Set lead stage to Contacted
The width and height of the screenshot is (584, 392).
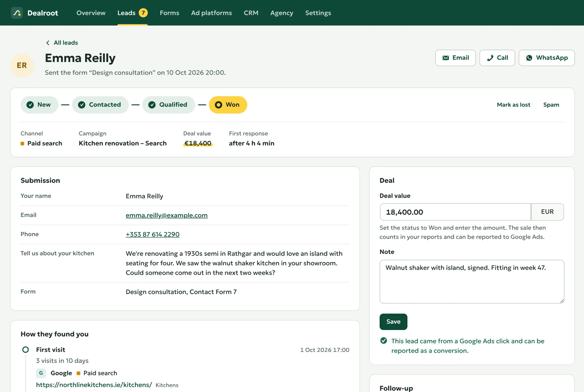click(100, 105)
